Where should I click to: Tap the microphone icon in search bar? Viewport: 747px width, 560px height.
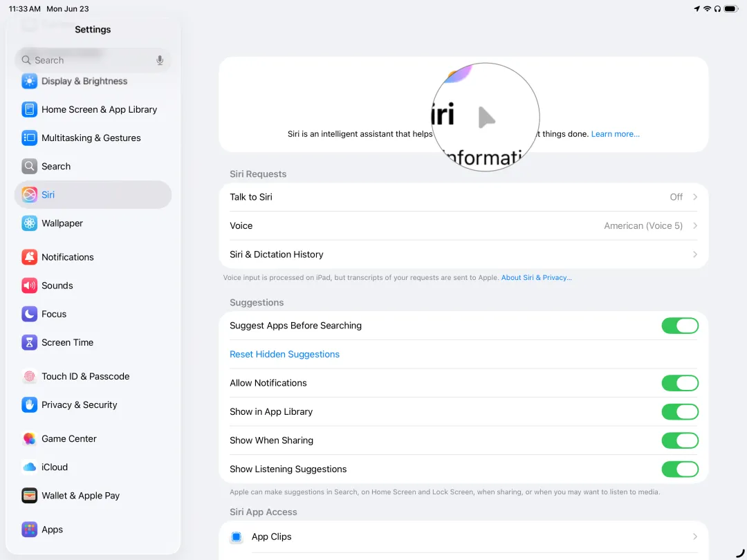[x=160, y=60]
